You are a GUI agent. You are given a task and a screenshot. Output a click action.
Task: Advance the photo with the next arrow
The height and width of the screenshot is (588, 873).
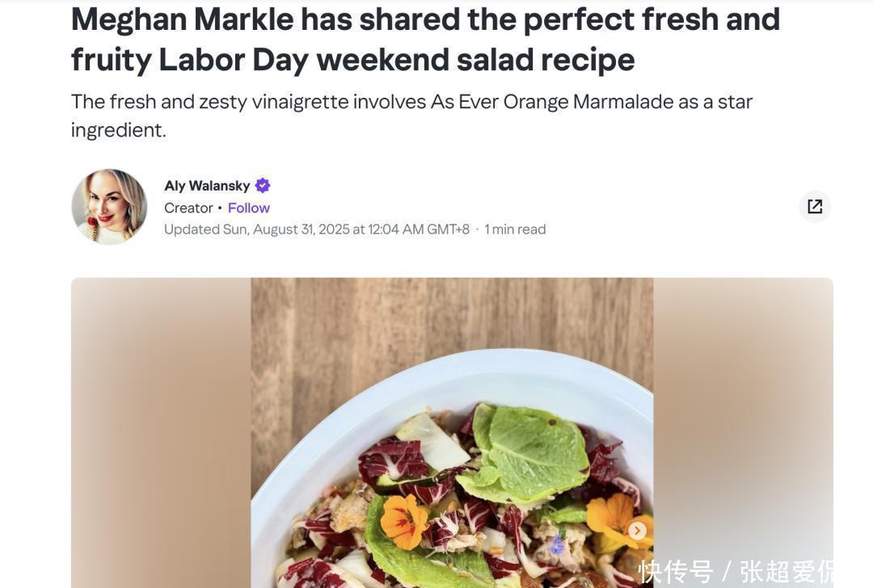(638, 531)
